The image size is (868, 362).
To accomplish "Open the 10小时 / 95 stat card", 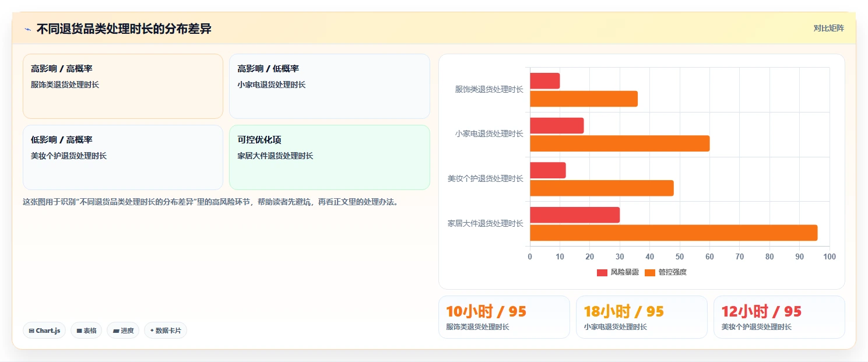I will [504, 317].
